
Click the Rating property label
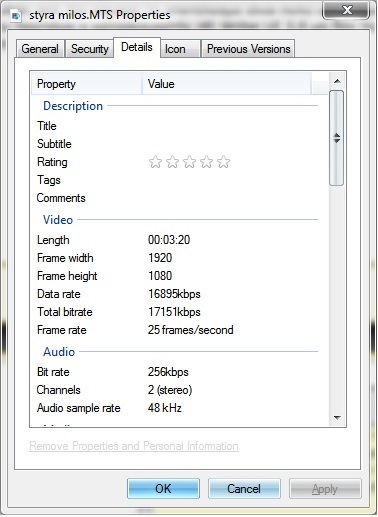pyautogui.click(x=52, y=162)
